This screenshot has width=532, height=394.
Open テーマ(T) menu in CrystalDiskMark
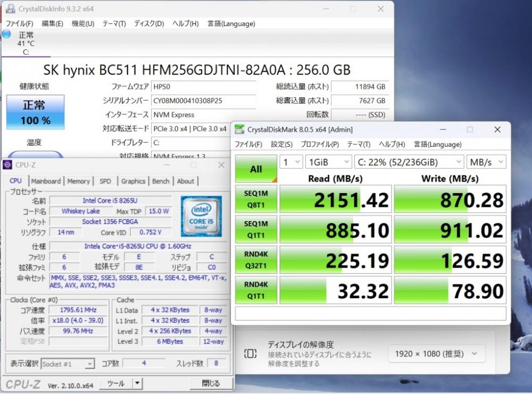tap(359, 144)
